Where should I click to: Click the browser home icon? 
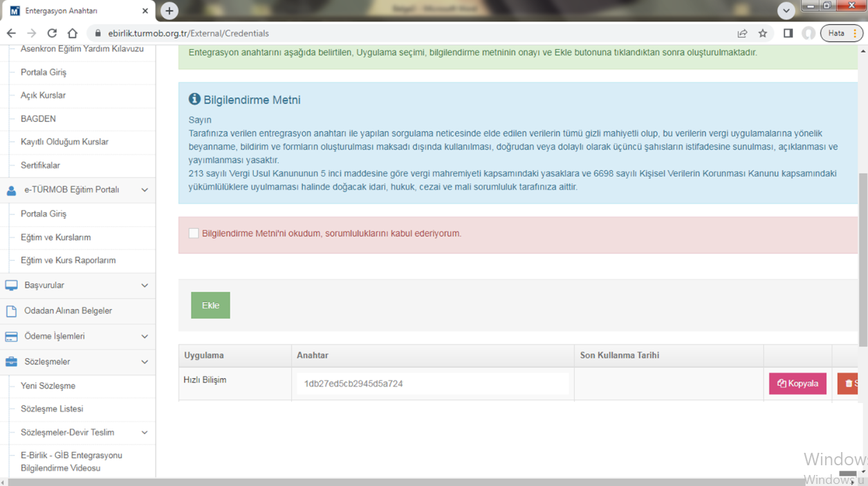coord(73,33)
